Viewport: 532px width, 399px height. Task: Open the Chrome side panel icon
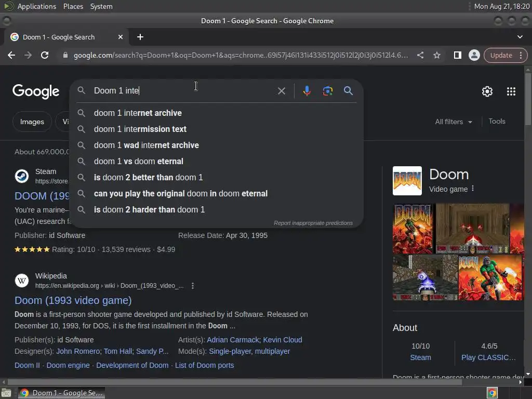pyautogui.click(x=457, y=55)
